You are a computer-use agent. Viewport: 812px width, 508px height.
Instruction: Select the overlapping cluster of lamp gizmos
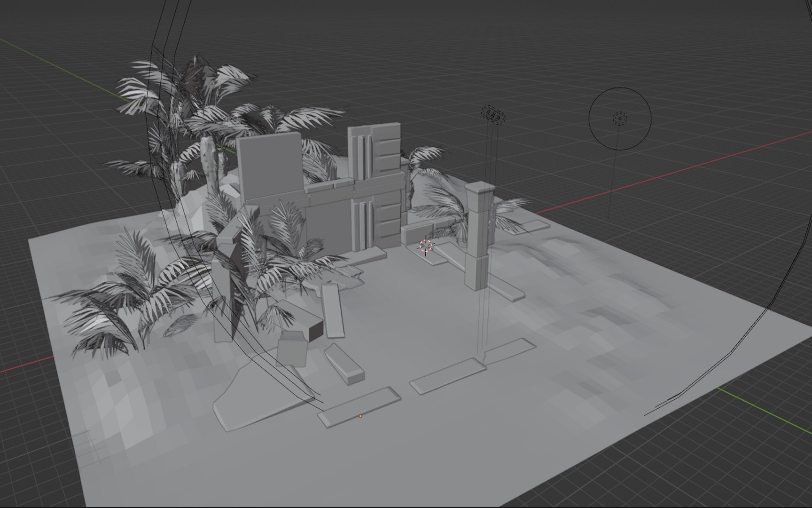tap(493, 114)
